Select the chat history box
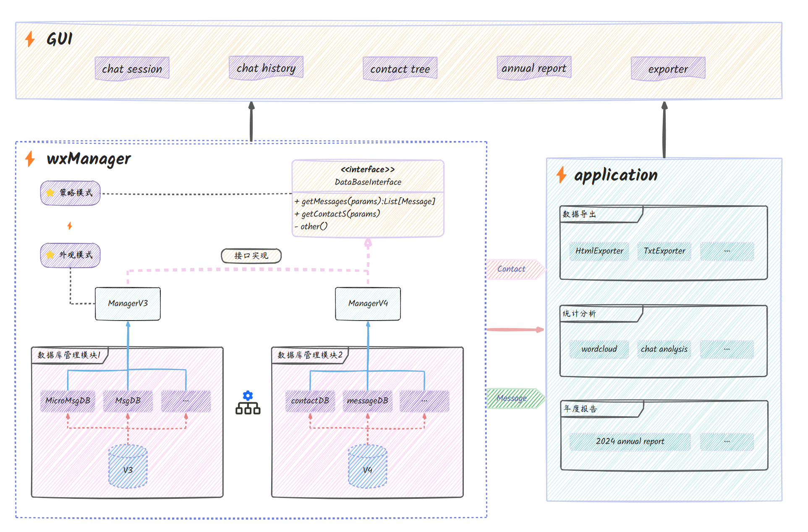 [266, 68]
